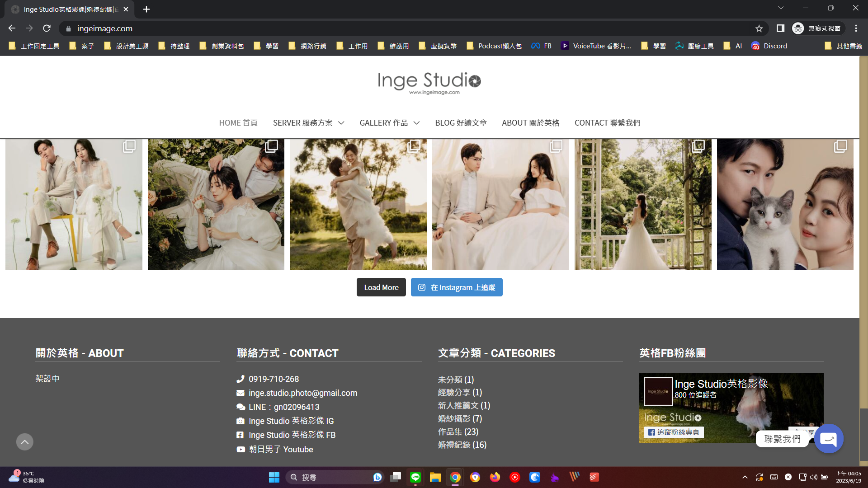
Task: Open the browser side panel icon
Action: [x=780, y=28]
